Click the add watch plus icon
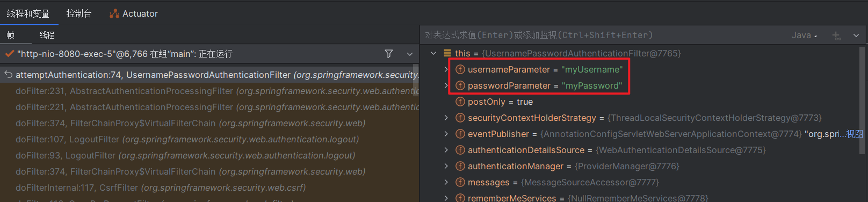The width and height of the screenshot is (868, 202). (x=836, y=35)
